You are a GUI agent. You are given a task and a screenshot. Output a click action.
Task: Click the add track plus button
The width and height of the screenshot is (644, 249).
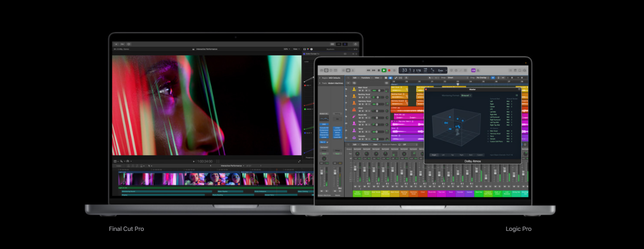pos(348,83)
